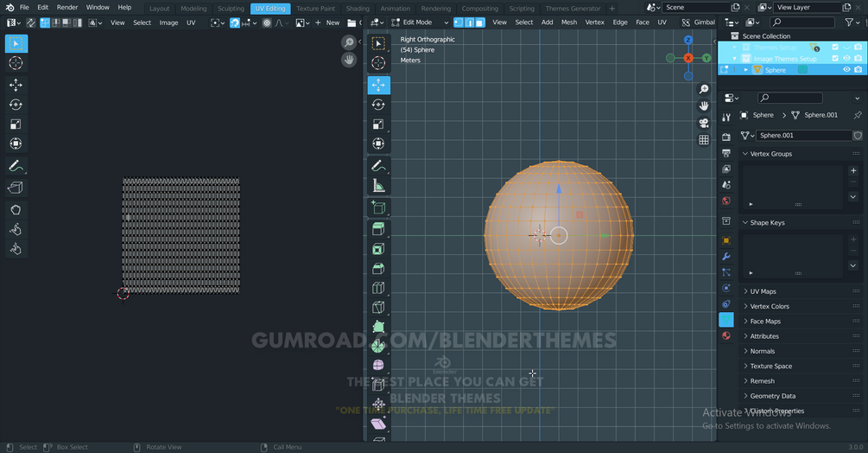Open the Render menu
Image resolution: width=868 pixels, height=453 pixels.
pyautogui.click(x=67, y=7)
